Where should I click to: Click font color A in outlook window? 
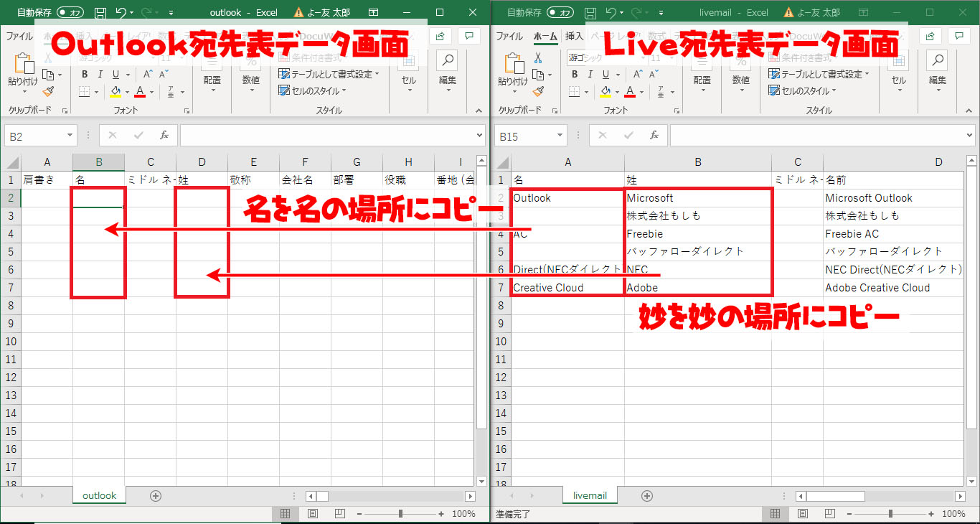[140, 91]
